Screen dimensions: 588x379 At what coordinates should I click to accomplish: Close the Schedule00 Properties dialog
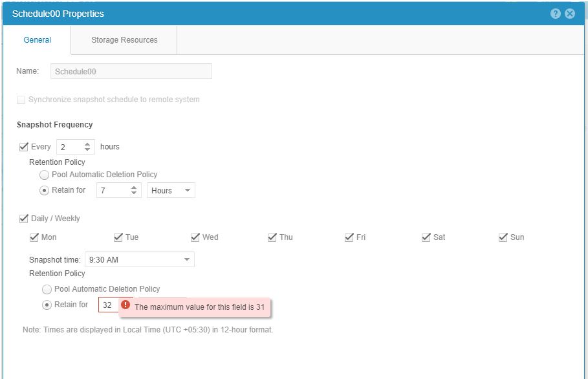(569, 14)
